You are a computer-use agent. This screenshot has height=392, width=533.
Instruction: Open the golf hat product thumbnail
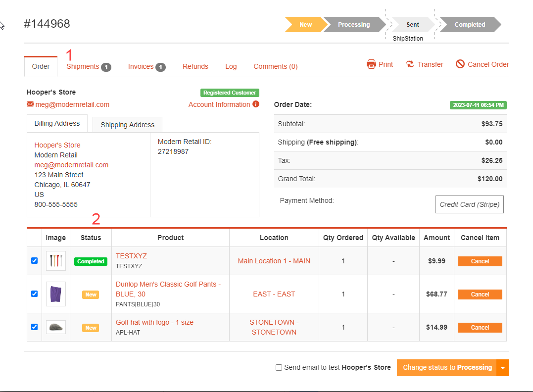point(56,327)
